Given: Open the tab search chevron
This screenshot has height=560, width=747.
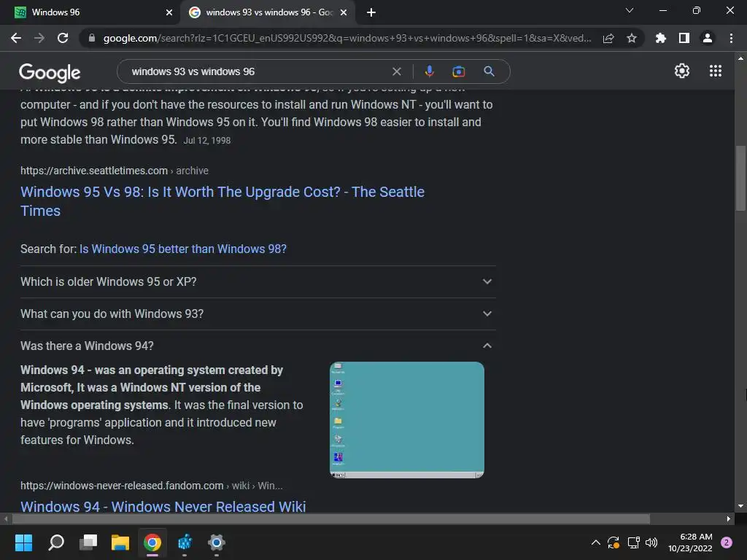Looking at the screenshot, I should [x=630, y=10].
